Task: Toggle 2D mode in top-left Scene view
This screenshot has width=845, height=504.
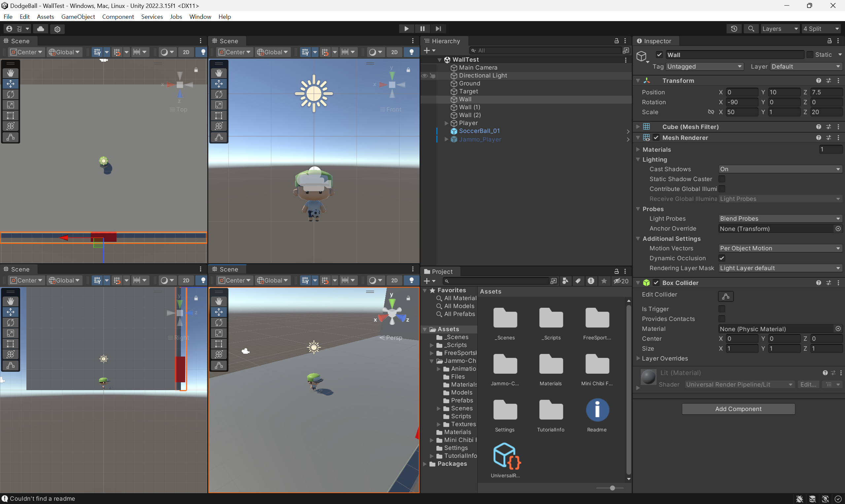Action: click(x=186, y=52)
